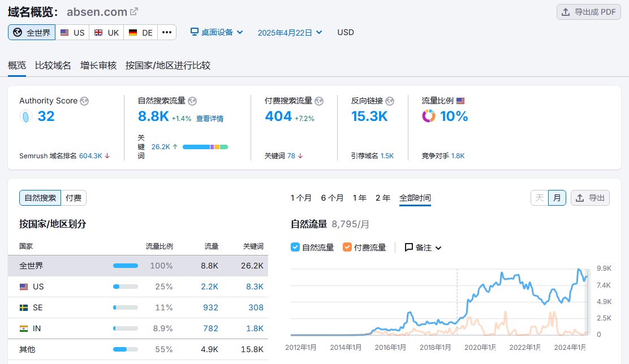Select the 全部时间 time range
The image size is (629, 364).
[415, 198]
